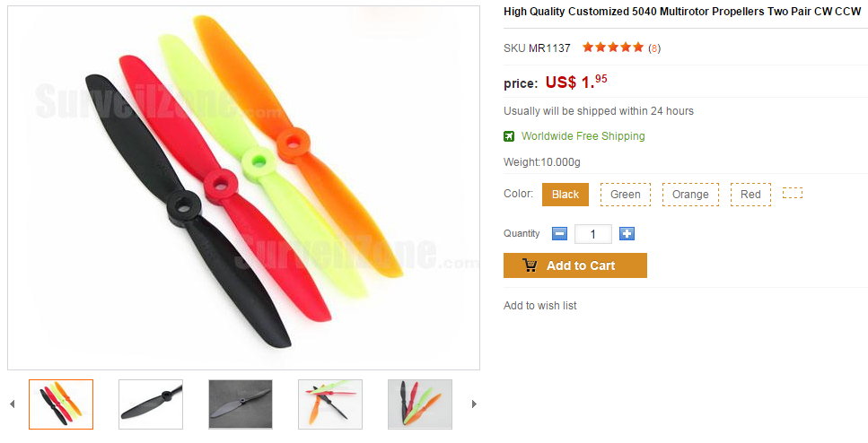868x443 pixels.
Task: View the single black propeller thumbnail
Action: [151, 404]
